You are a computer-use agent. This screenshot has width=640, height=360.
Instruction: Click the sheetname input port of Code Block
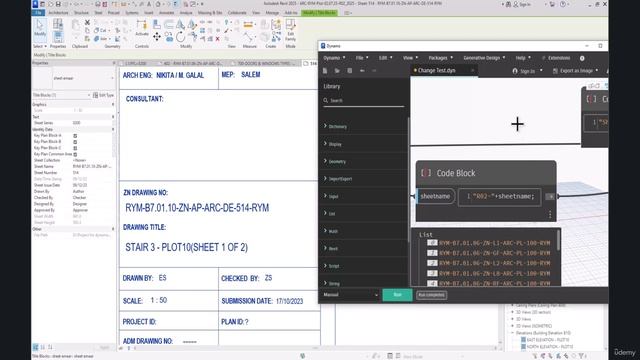click(436, 196)
